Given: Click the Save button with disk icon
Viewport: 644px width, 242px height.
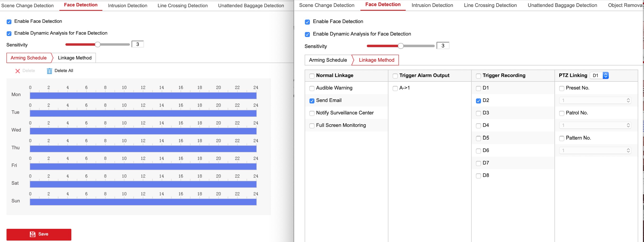Looking at the screenshot, I should (39, 234).
